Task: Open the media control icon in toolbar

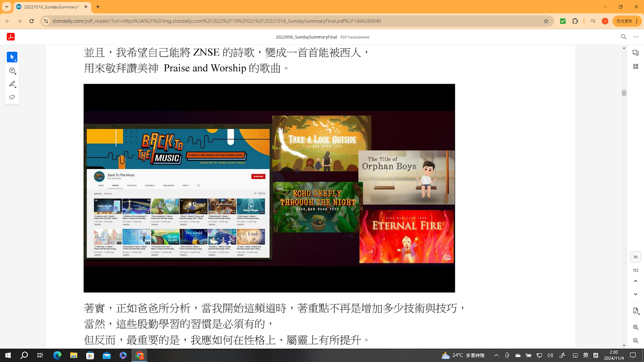Action: [x=593, y=21]
